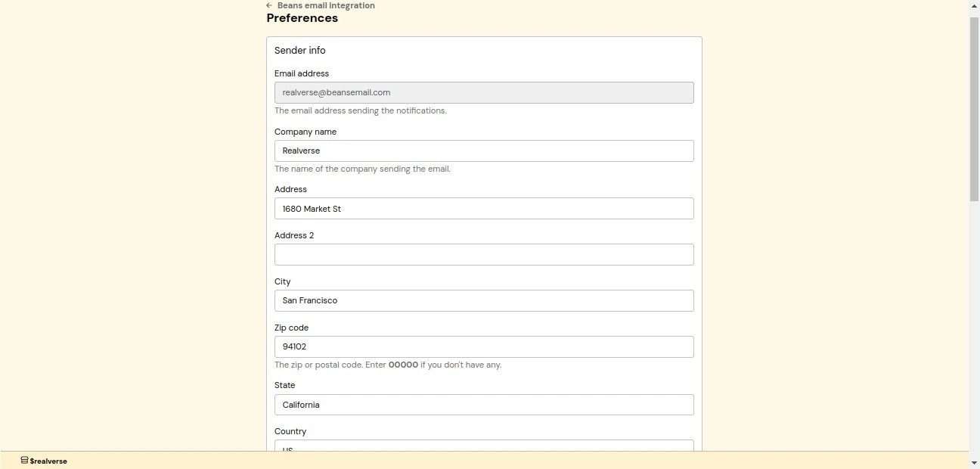Open the Country selection field
This screenshot has height=469, width=980.
(x=484, y=448)
